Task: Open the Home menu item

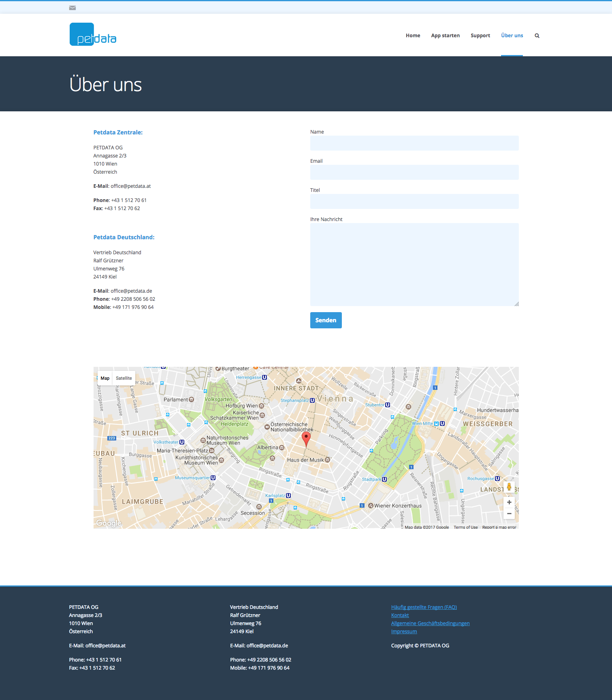Action: (413, 36)
